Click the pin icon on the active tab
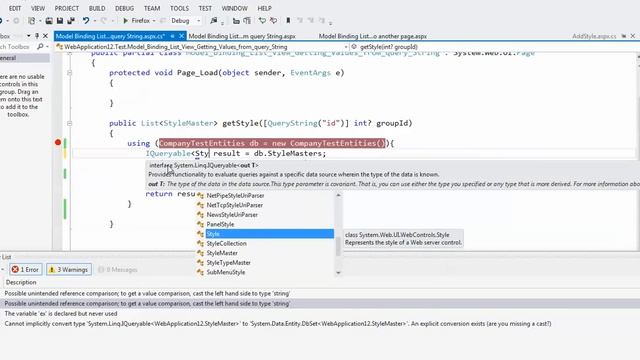Screen dimensions: 640x360 click(x=173, y=36)
